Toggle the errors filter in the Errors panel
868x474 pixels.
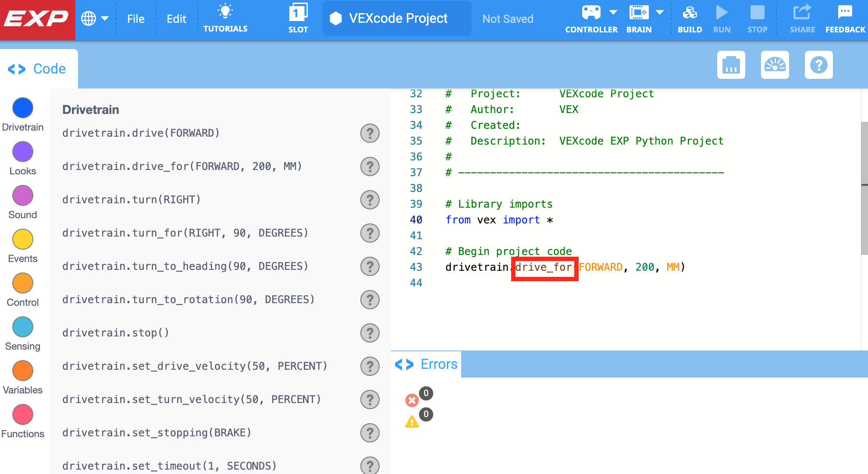point(412,400)
